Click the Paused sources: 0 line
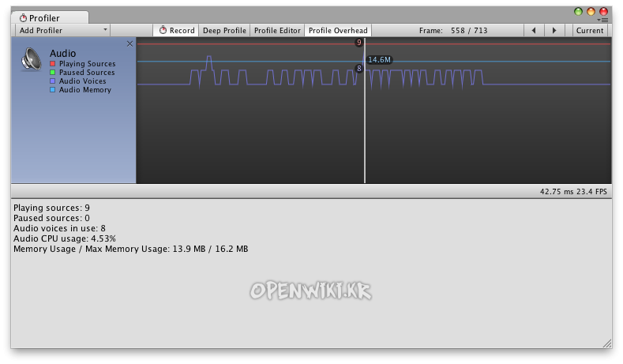The width and height of the screenshot is (623, 364). coord(51,218)
